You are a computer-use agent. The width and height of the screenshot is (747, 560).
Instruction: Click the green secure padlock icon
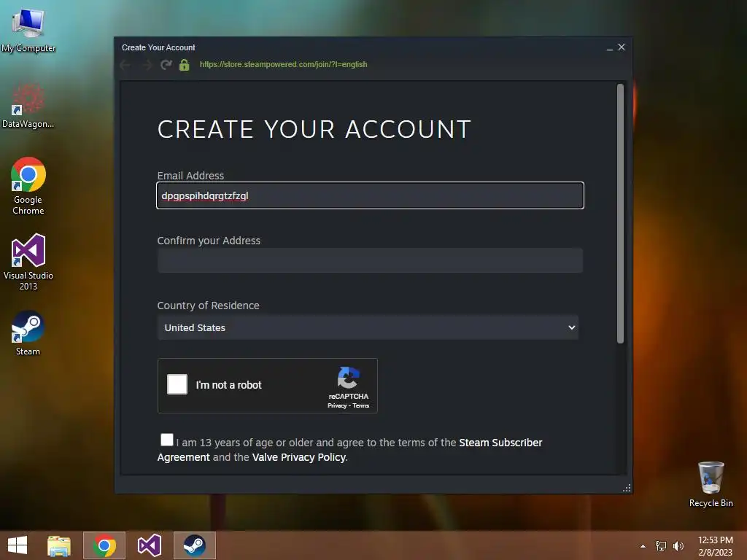[x=185, y=65]
